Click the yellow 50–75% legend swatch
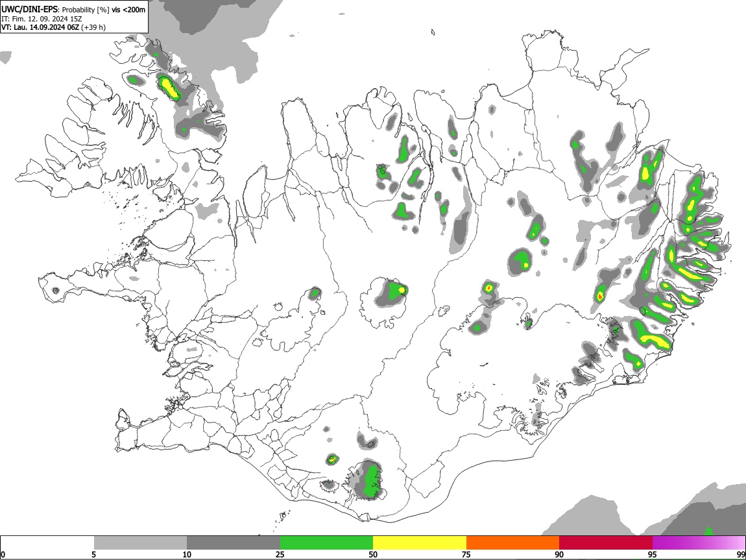This screenshot has height=560, width=746. (x=420, y=542)
